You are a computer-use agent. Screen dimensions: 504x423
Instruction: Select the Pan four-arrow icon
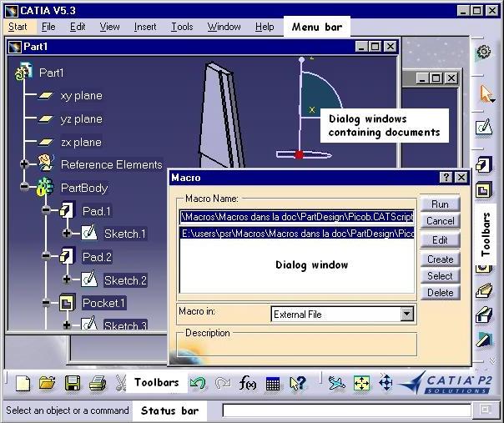pyautogui.click(x=386, y=382)
